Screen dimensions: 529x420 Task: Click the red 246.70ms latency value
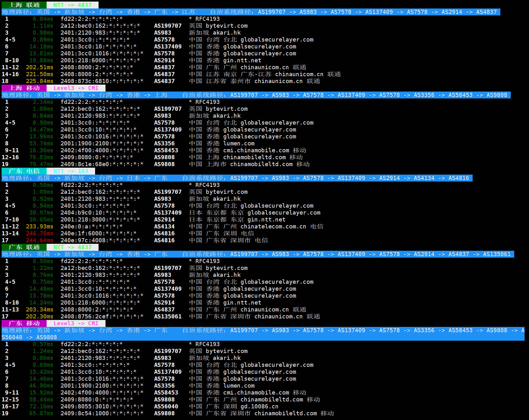pyautogui.click(x=40, y=233)
